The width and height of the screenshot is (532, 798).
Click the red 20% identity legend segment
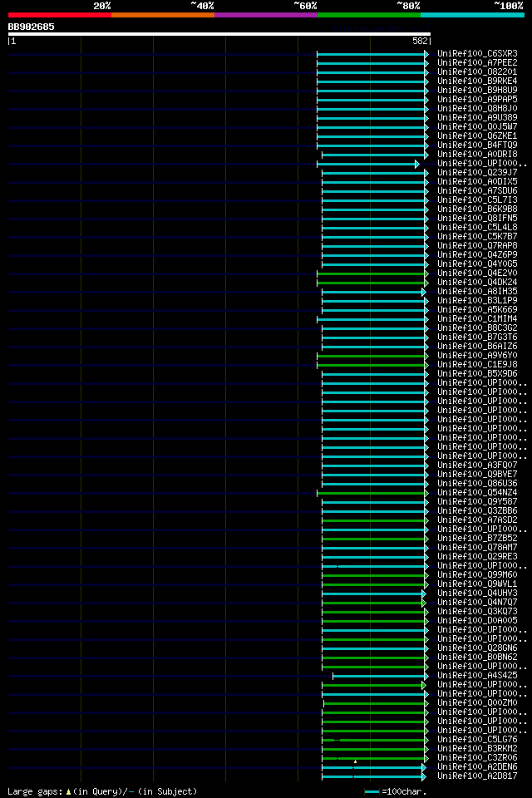coord(60,15)
